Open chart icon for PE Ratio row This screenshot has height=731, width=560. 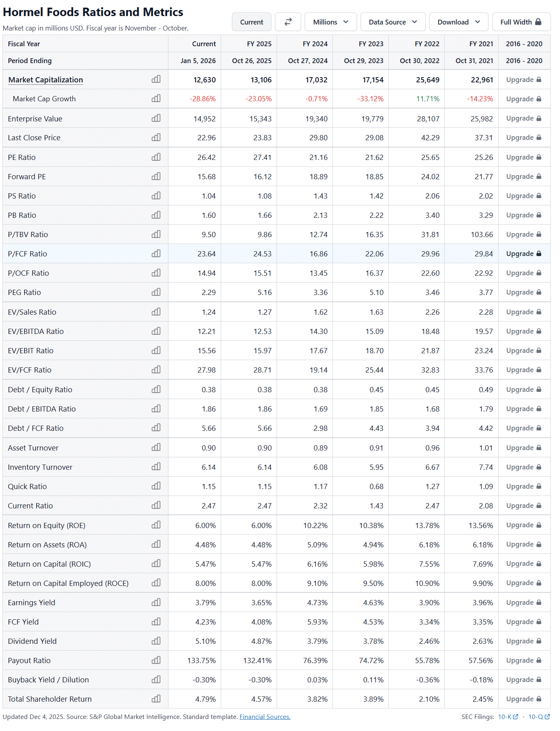coord(156,157)
